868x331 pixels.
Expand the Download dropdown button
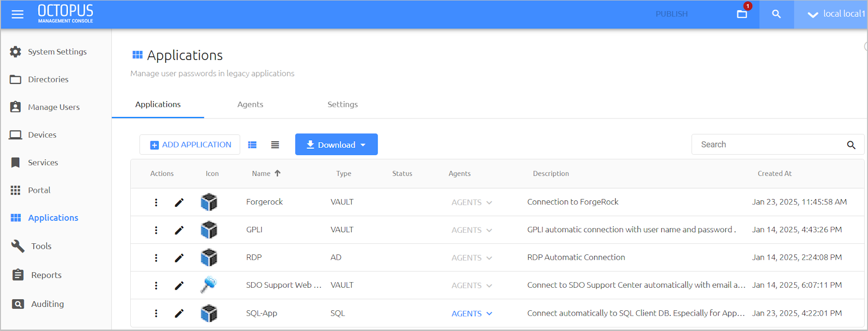point(336,145)
